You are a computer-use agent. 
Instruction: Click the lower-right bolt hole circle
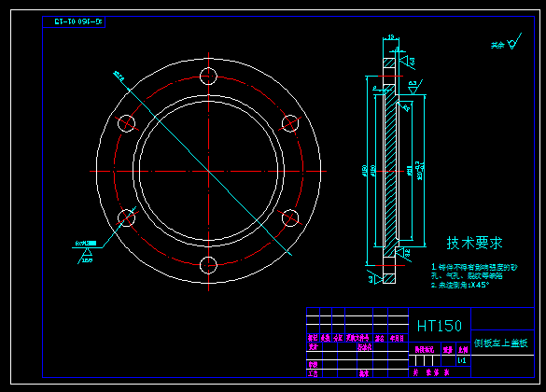click(290, 217)
